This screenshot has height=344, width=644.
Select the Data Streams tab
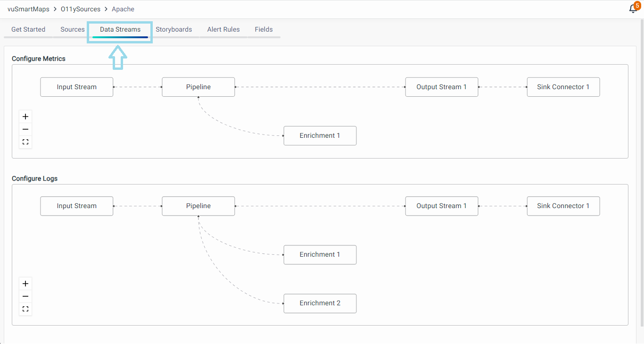tap(120, 29)
